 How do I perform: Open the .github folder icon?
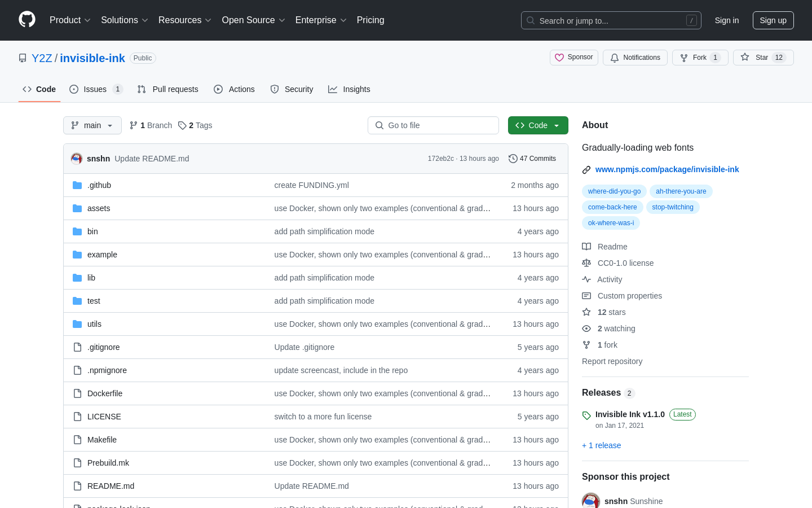pos(77,185)
